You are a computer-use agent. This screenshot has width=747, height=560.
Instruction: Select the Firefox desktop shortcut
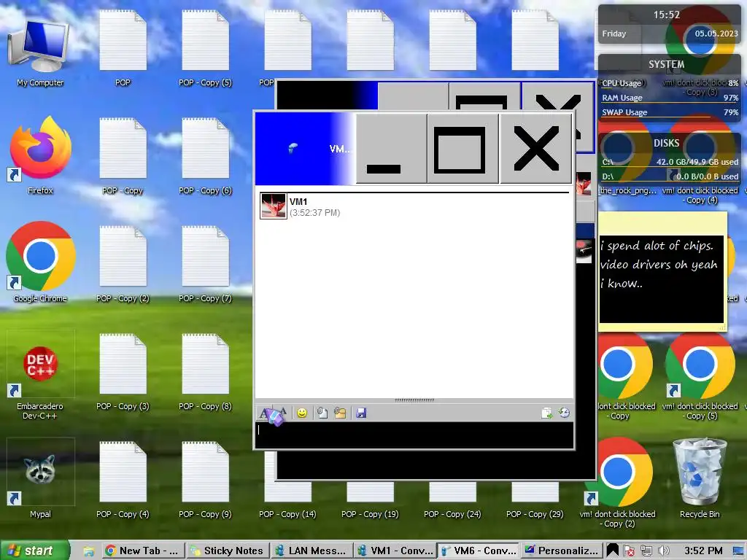(x=40, y=156)
